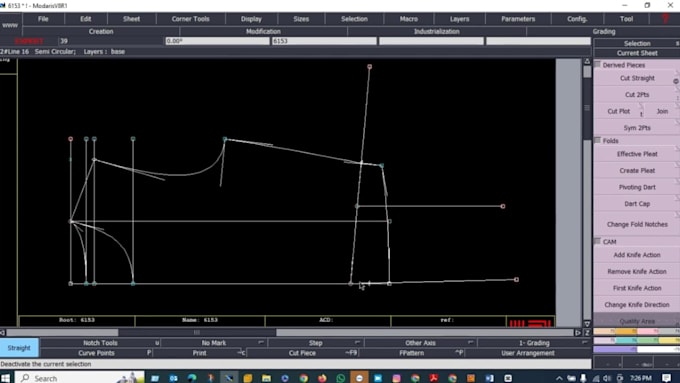Image resolution: width=680 pixels, height=383 pixels.
Task: Open Instagram from the taskbar
Action: click(x=396, y=378)
